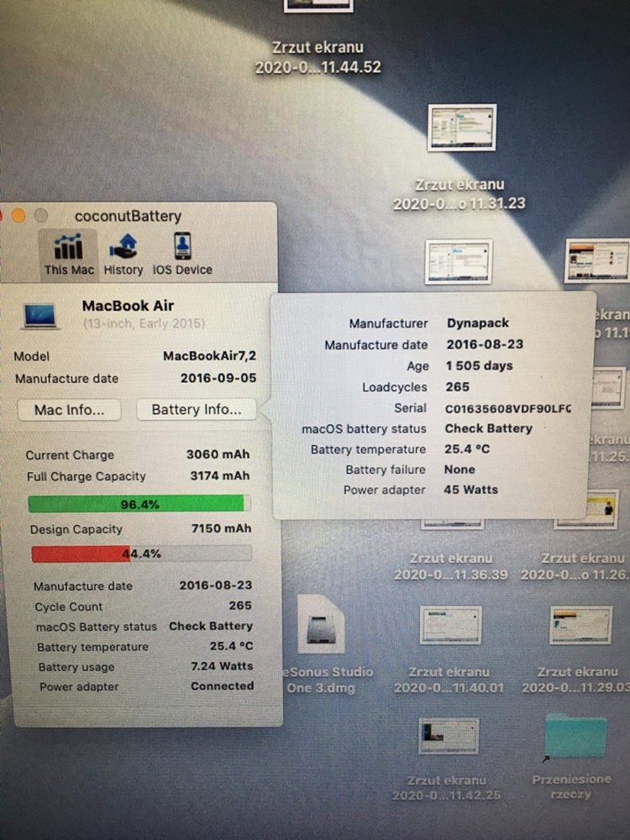The height and width of the screenshot is (840, 630).
Task: Switch to the History tab
Action: pos(123,255)
